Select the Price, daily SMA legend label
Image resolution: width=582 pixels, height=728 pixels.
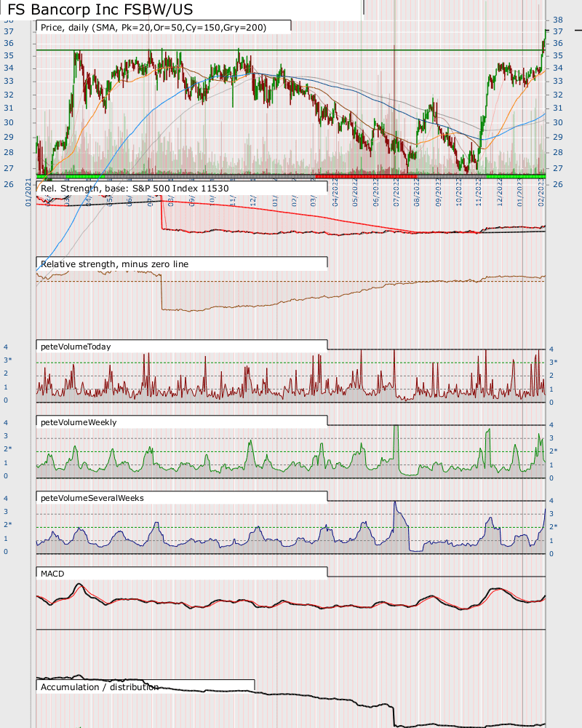coord(154,28)
